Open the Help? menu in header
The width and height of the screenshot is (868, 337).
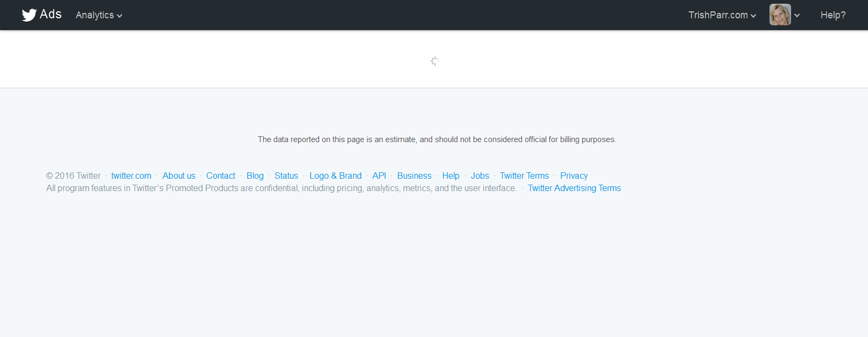point(833,15)
